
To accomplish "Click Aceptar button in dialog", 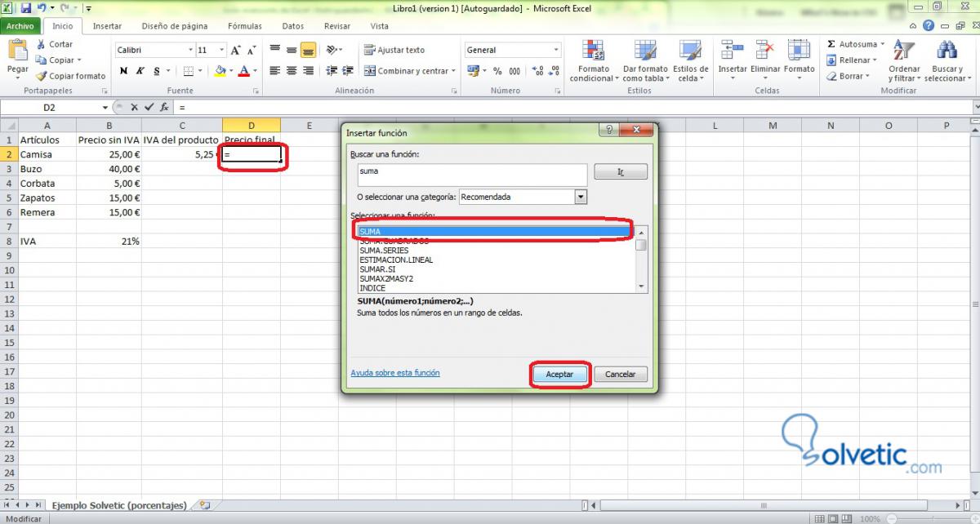I will pos(559,374).
